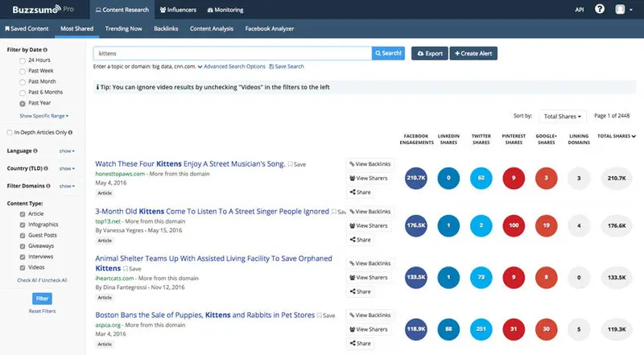Click the info icon next to In-Depth Articles Only
The width and height of the screenshot is (644, 355).
(70, 132)
